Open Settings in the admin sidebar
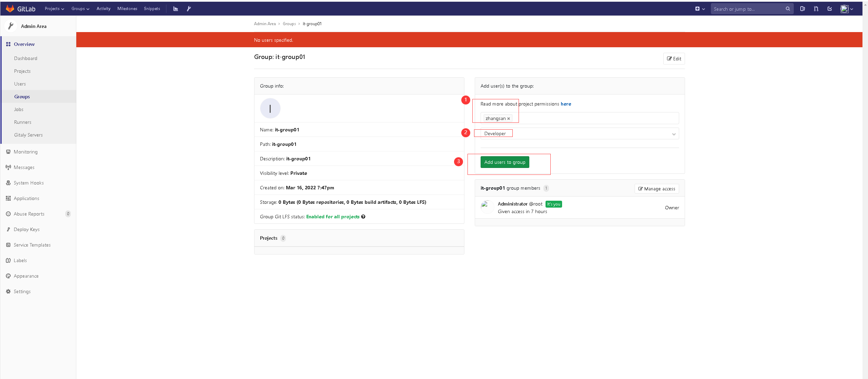 point(22,291)
